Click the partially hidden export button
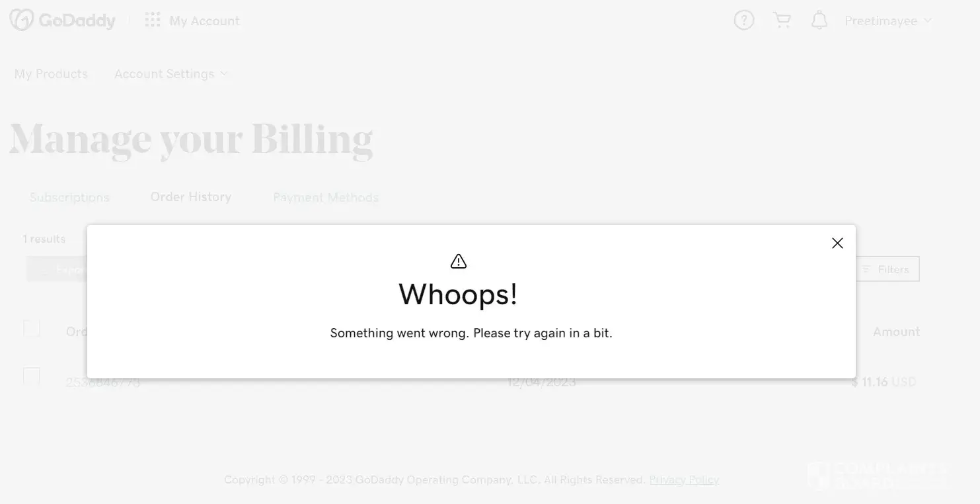The image size is (980, 504). [x=57, y=269]
